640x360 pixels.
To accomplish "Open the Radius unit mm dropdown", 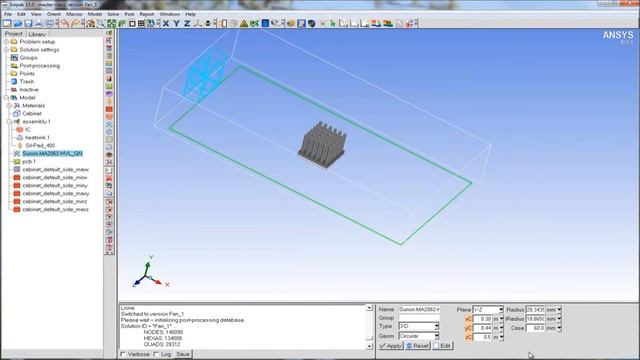I will (559, 310).
